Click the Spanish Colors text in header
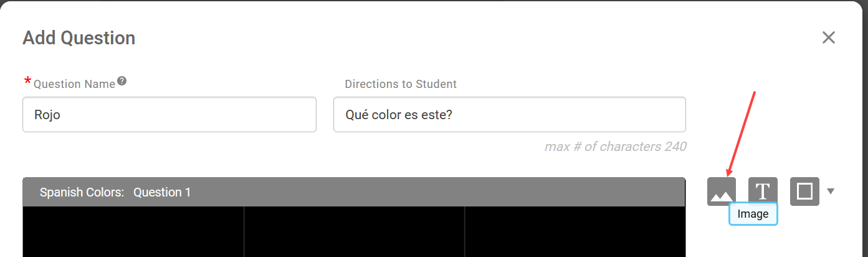The height and width of the screenshot is (257, 868). tap(82, 192)
